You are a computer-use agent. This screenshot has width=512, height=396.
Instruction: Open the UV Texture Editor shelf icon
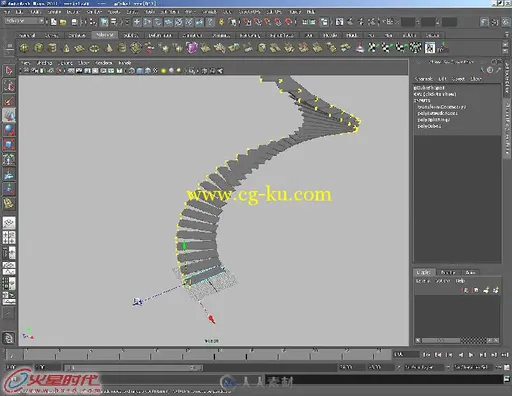click(x=430, y=48)
